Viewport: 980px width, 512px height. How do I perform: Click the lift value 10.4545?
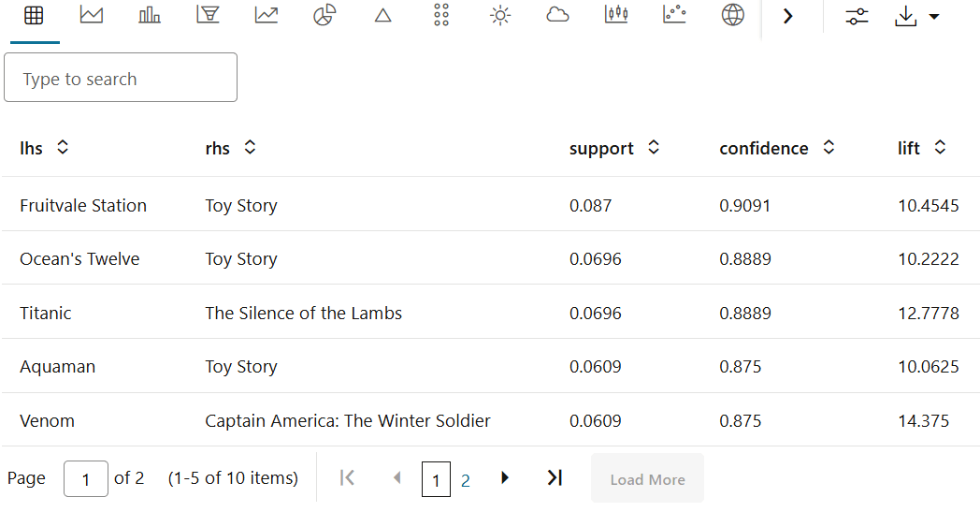coord(929,205)
